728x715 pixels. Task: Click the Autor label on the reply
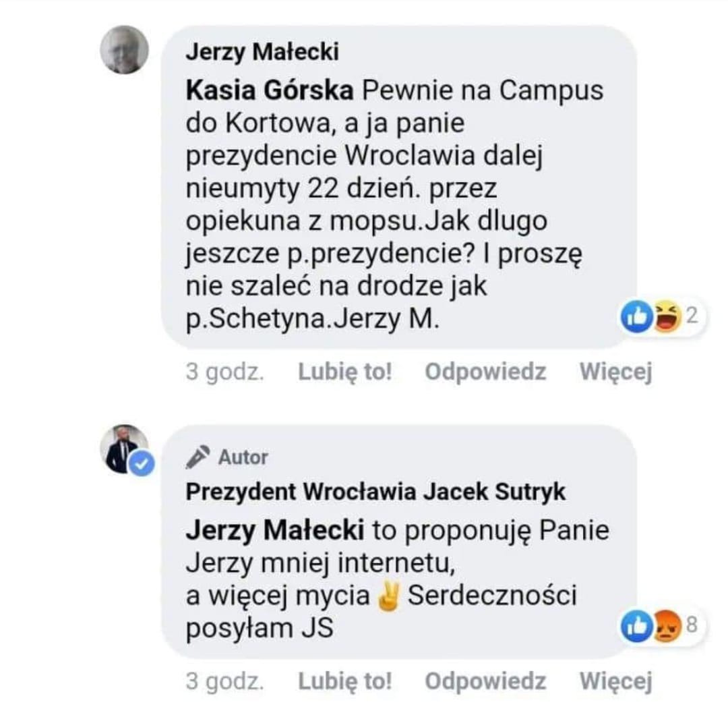pyautogui.click(x=243, y=457)
